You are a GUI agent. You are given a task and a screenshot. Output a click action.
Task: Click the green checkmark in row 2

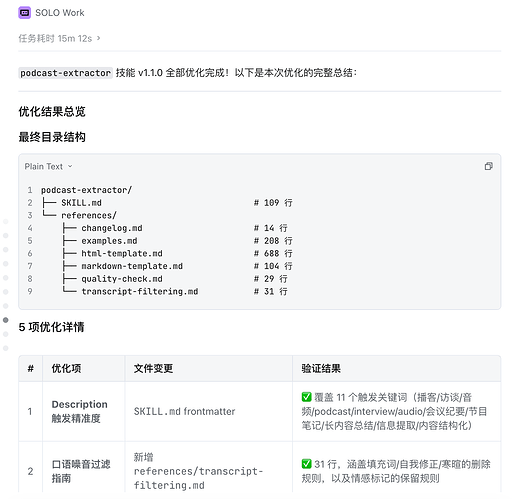[306, 463]
